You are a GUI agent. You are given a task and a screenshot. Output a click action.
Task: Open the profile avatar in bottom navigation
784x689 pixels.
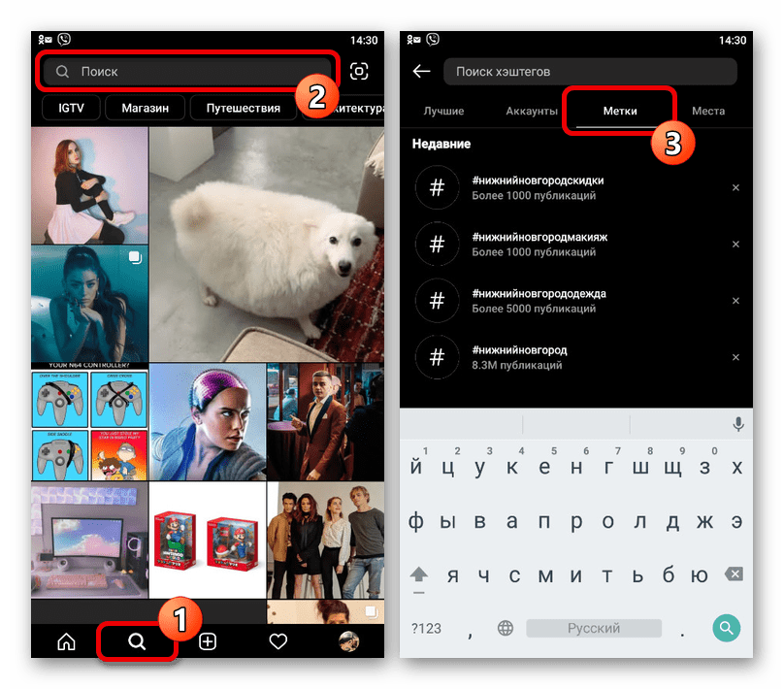click(349, 641)
